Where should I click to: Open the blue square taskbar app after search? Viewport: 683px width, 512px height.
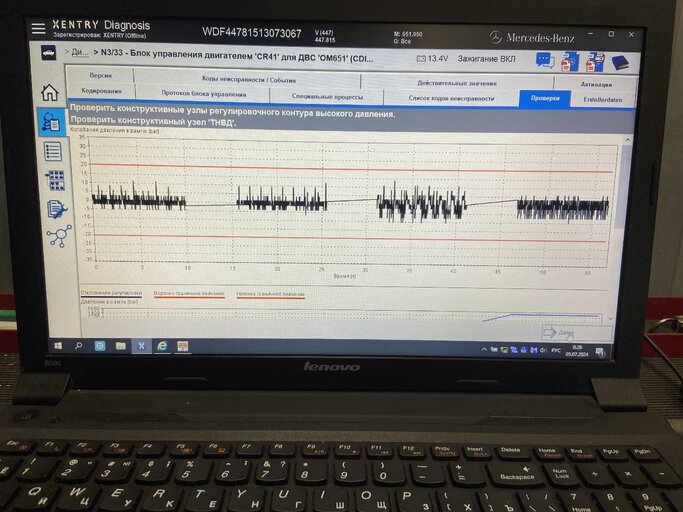tap(100, 346)
